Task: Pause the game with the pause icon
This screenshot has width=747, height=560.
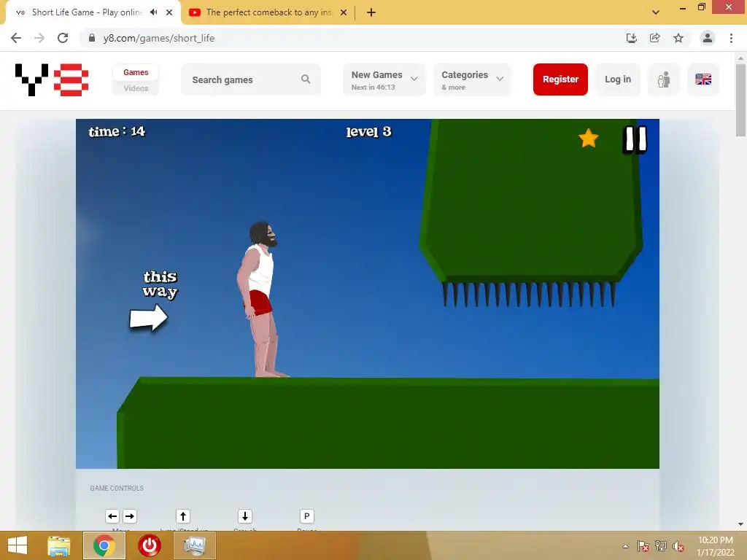Action: [x=635, y=140]
